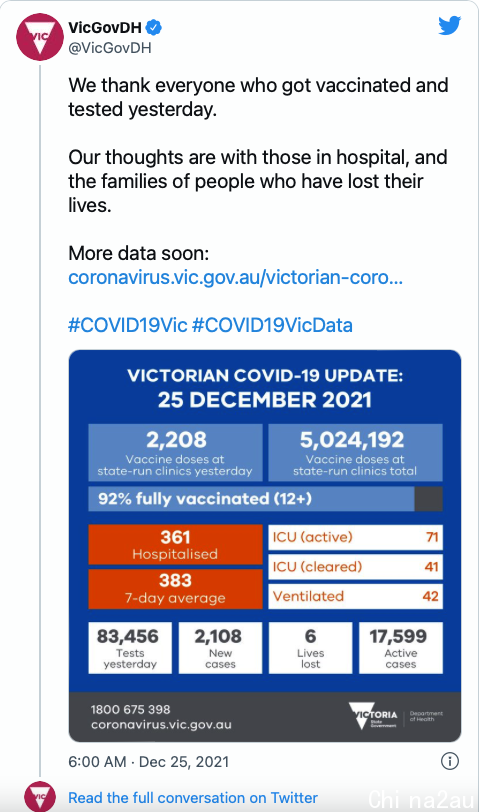Click the 2,108 New cases tile
479x812 pixels.
[220, 648]
